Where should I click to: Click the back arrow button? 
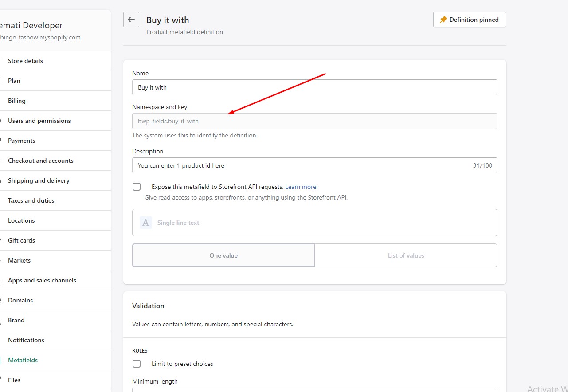coord(131,20)
